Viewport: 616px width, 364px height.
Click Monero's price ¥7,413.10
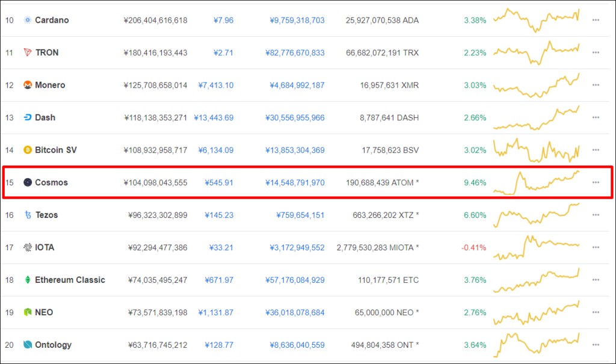click(216, 85)
